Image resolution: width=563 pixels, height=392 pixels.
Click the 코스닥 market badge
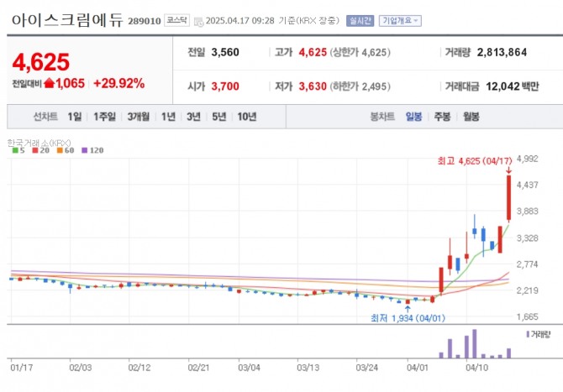[x=176, y=20]
